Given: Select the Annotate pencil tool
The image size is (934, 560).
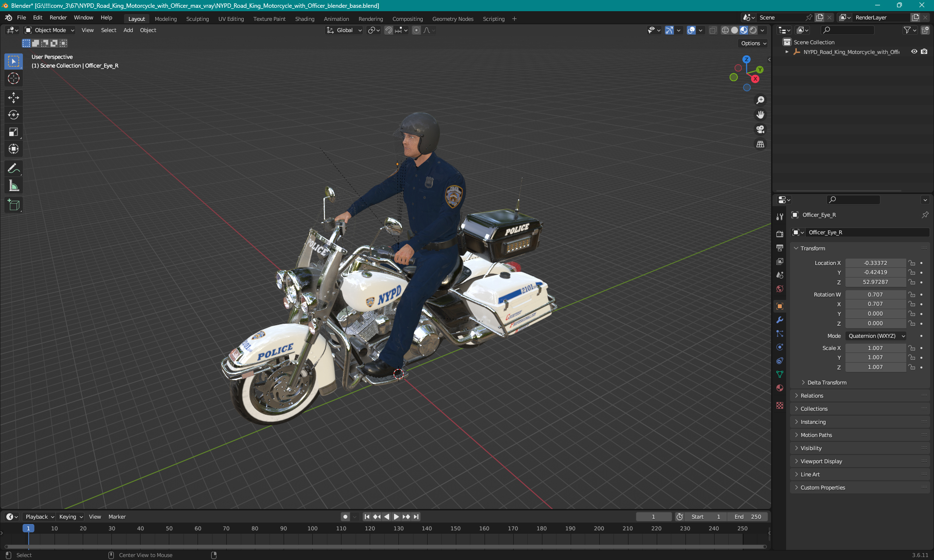Looking at the screenshot, I should (x=14, y=168).
